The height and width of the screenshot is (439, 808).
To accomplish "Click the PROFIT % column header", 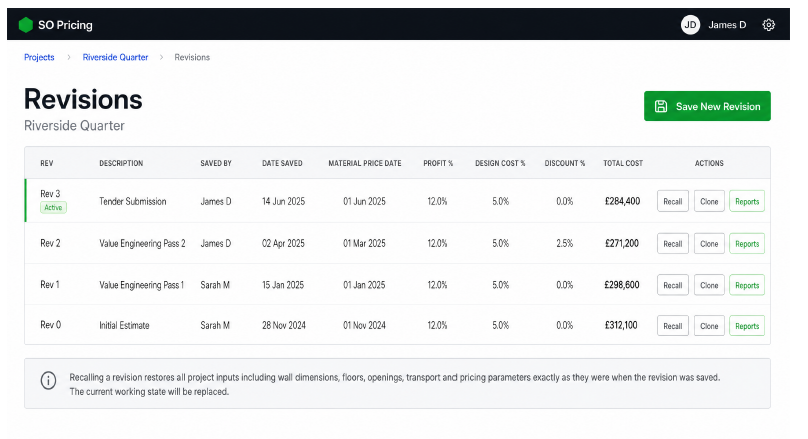I will point(438,163).
